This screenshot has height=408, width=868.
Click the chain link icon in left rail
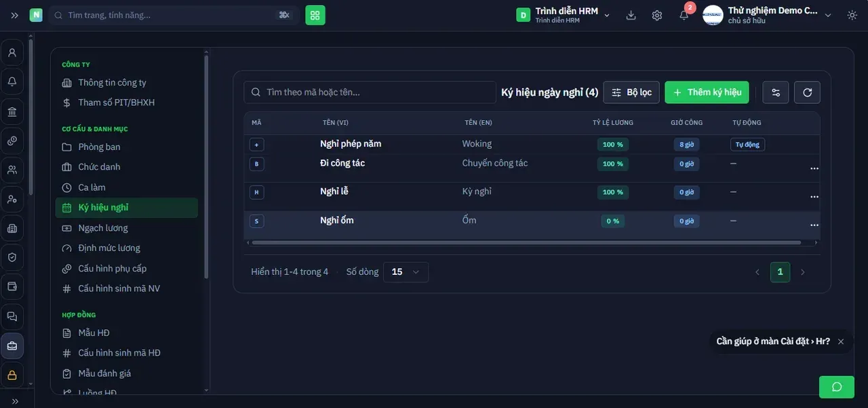pos(12,141)
